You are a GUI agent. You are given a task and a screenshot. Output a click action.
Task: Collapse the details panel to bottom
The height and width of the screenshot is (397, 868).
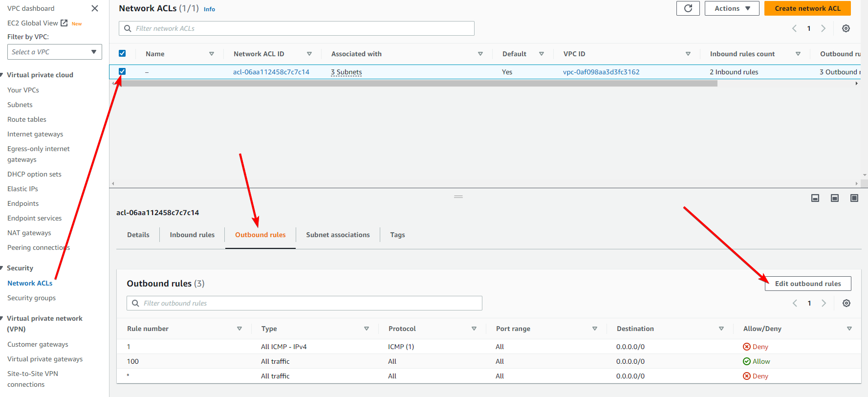pos(815,198)
